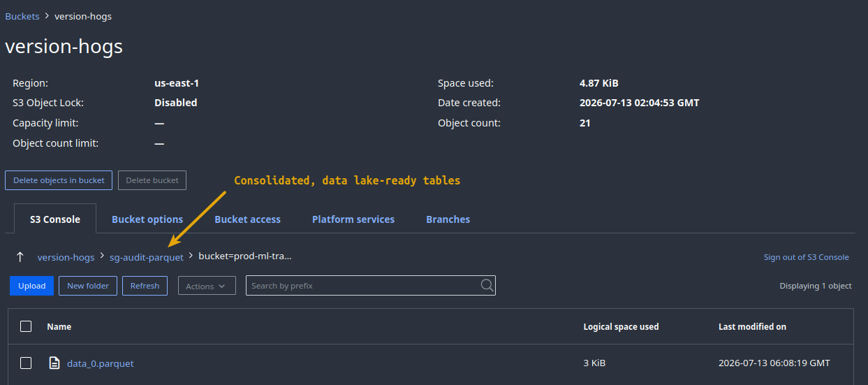
Task: Click the Refresh button
Action: tap(145, 286)
